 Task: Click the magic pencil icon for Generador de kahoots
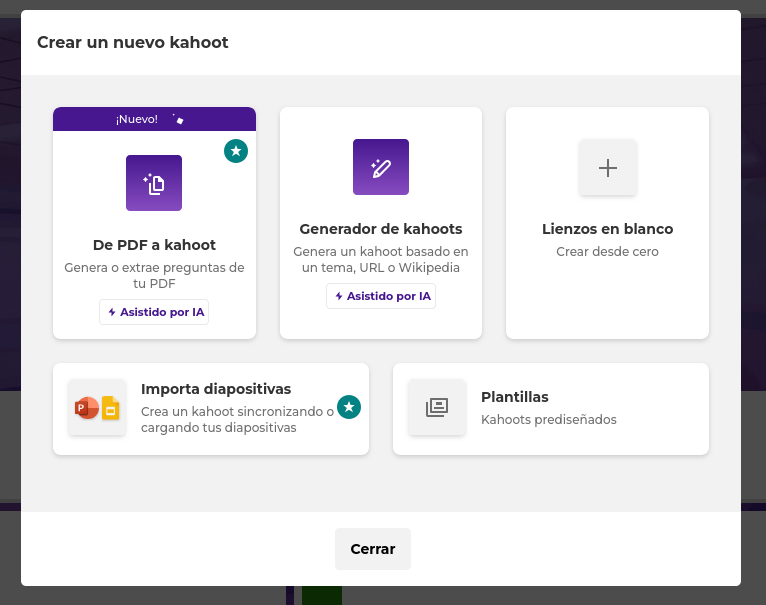(381, 167)
